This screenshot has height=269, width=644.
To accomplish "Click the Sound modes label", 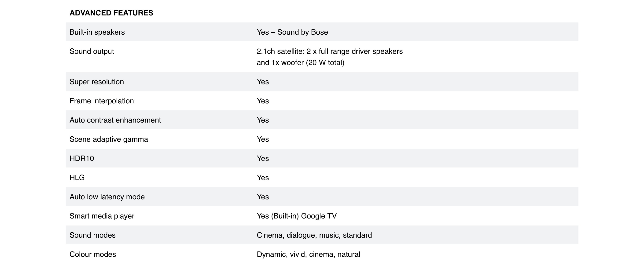I will pyautogui.click(x=92, y=235).
